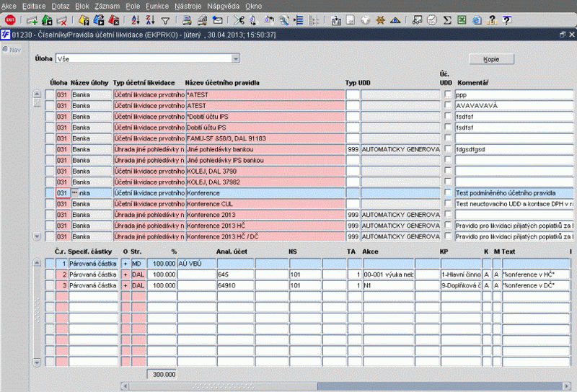This screenshot has height=392, width=577.
Task: Click the Nav panel label
Action: [14, 49]
